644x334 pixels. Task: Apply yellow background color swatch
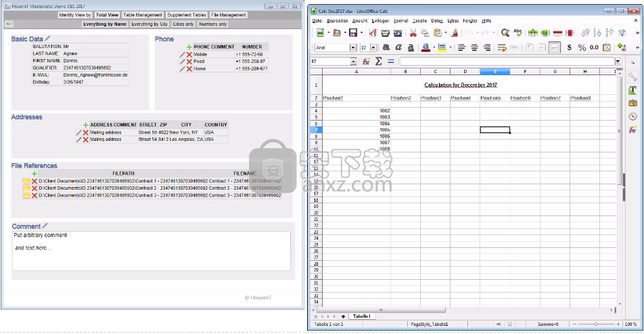(442, 47)
